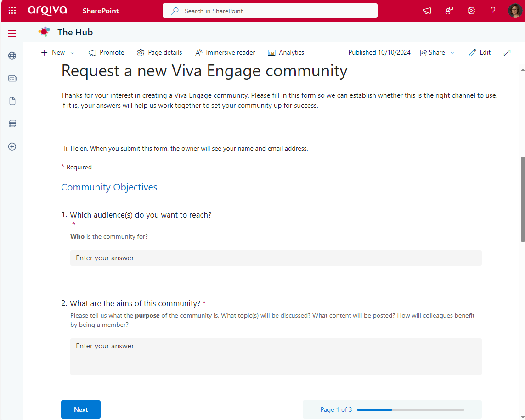Toggle the hamburger navigation menu
The image size is (525, 420).
[12, 34]
